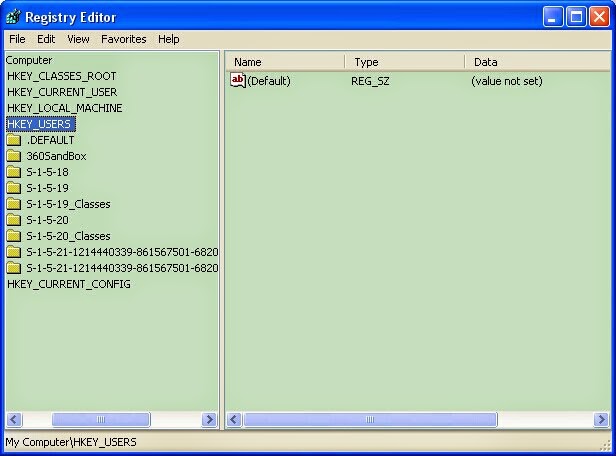
Task: Click the folder icon beside S-1-5-20_Classes
Action: (x=14, y=236)
